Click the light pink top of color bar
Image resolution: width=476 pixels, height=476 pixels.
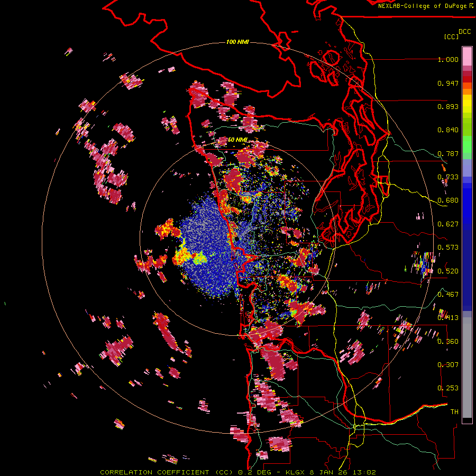pos(467,56)
